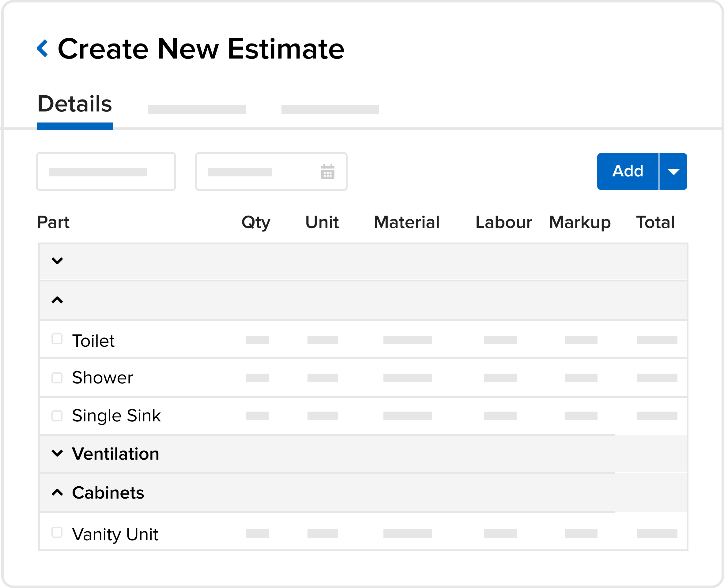This screenshot has height=588, width=724.
Task: Click the Add button
Action: pos(627,171)
